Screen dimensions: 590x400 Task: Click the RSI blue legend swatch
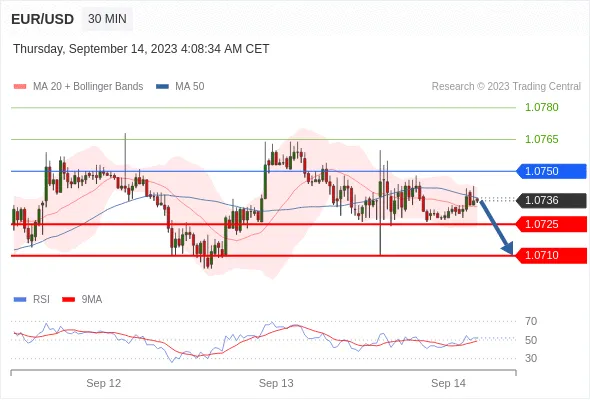[20, 300]
